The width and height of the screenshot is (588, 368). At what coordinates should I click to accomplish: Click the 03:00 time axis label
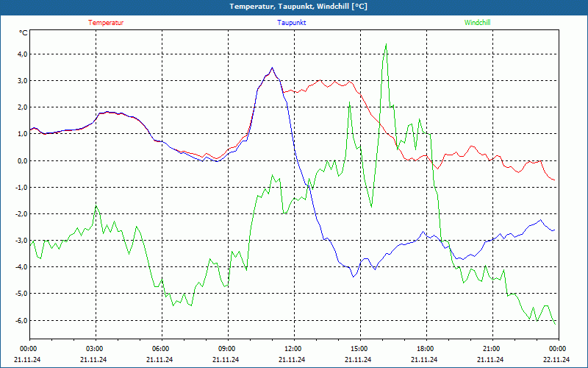coord(96,348)
